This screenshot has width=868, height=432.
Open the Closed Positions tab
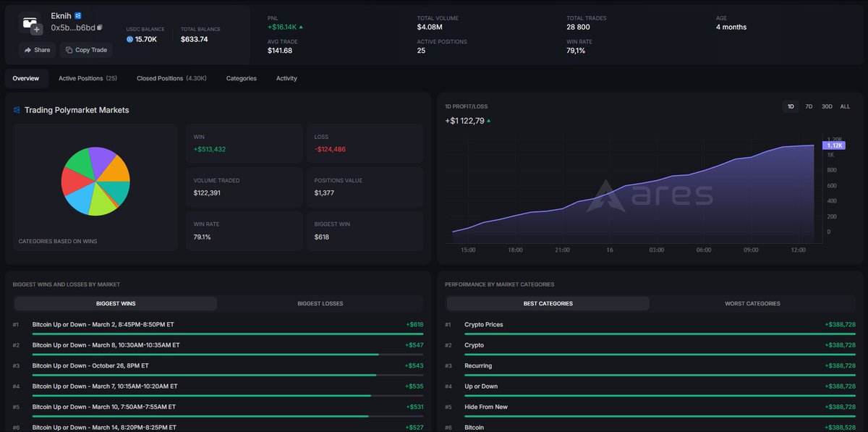click(171, 78)
